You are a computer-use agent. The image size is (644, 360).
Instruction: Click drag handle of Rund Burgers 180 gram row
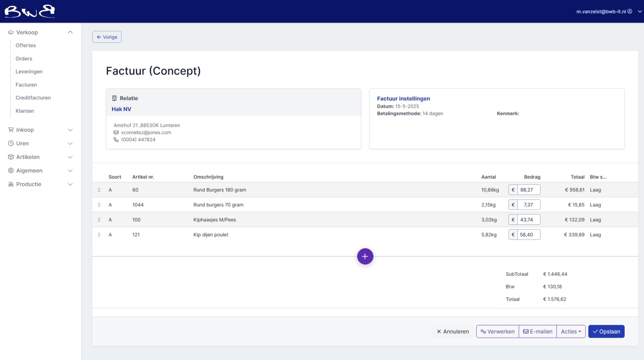(99, 190)
